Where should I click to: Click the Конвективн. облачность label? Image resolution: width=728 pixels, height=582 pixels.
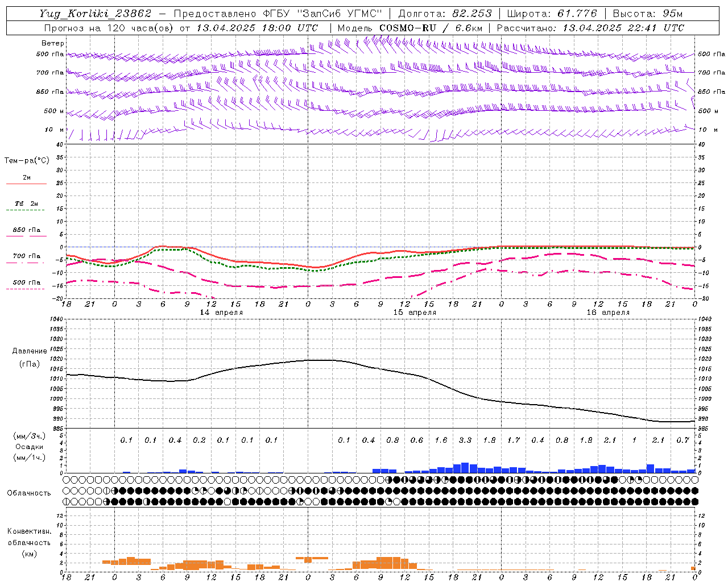(x=29, y=537)
